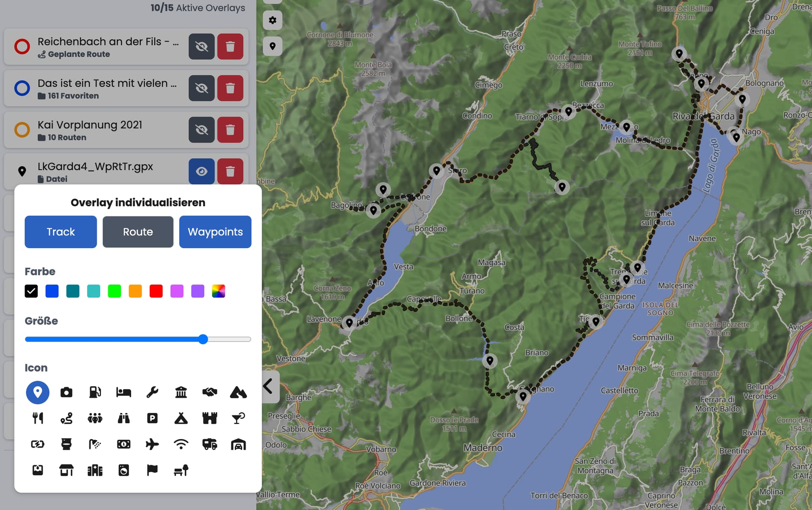Screen dimensions: 812x510
Task: Choose the wrench repair icon
Action: point(152,392)
